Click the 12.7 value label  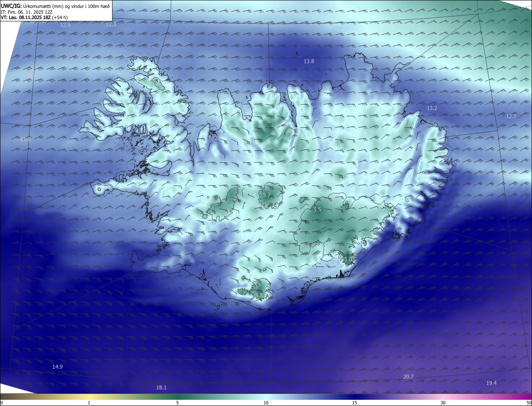point(511,117)
